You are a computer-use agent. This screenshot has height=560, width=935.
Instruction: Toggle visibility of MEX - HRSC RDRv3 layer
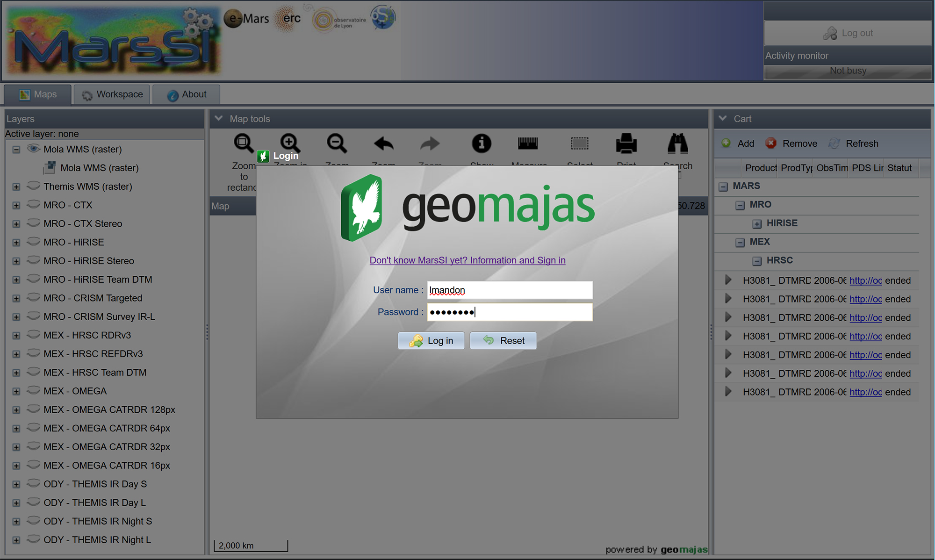(x=33, y=335)
